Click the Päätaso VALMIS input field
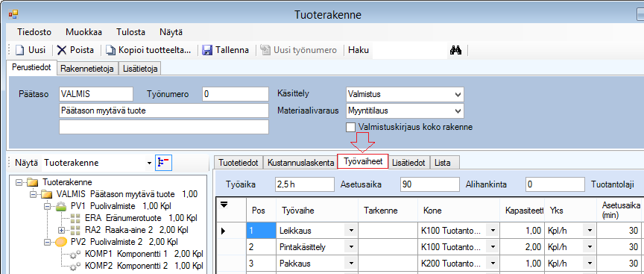The width and height of the screenshot is (644, 274). coord(96,94)
